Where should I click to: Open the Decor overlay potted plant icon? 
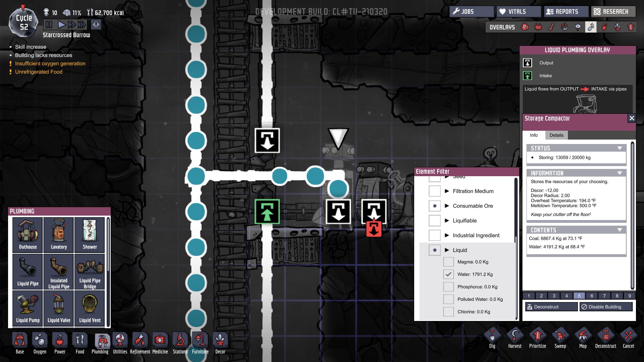pyautogui.click(x=617, y=27)
